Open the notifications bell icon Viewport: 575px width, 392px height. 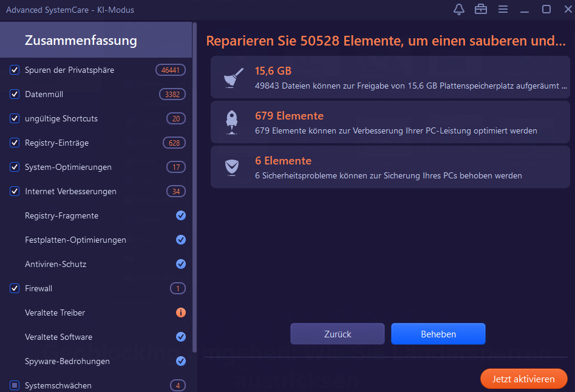click(x=459, y=9)
